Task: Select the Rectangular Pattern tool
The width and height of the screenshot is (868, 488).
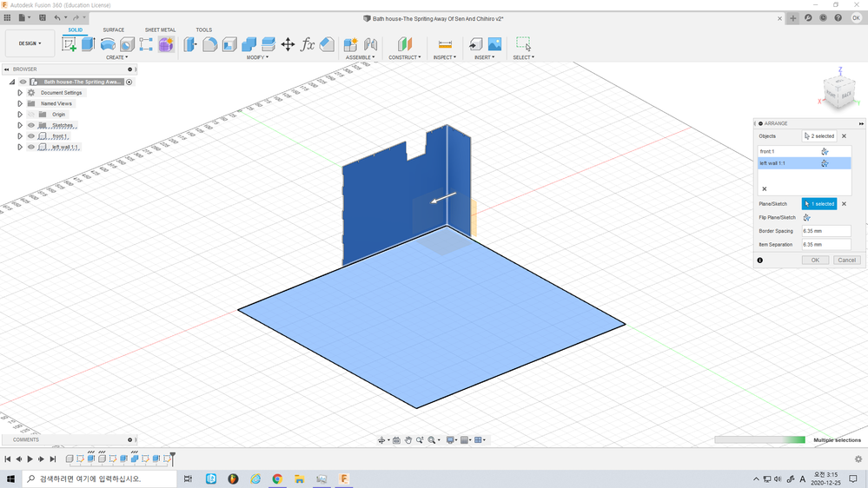Action: [x=146, y=44]
